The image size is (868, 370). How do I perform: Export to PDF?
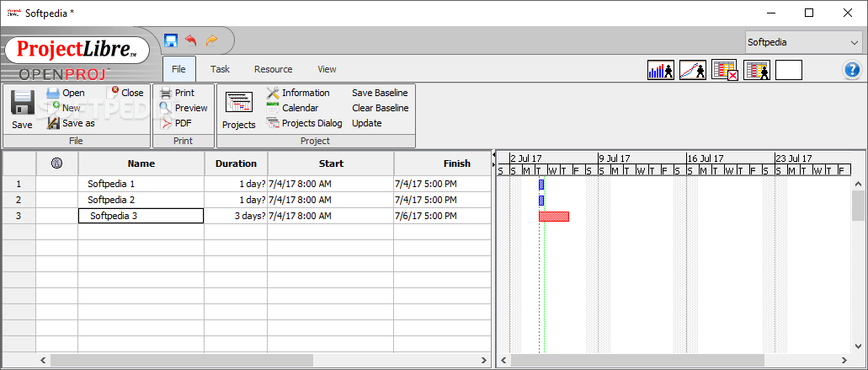(x=175, y=123)
